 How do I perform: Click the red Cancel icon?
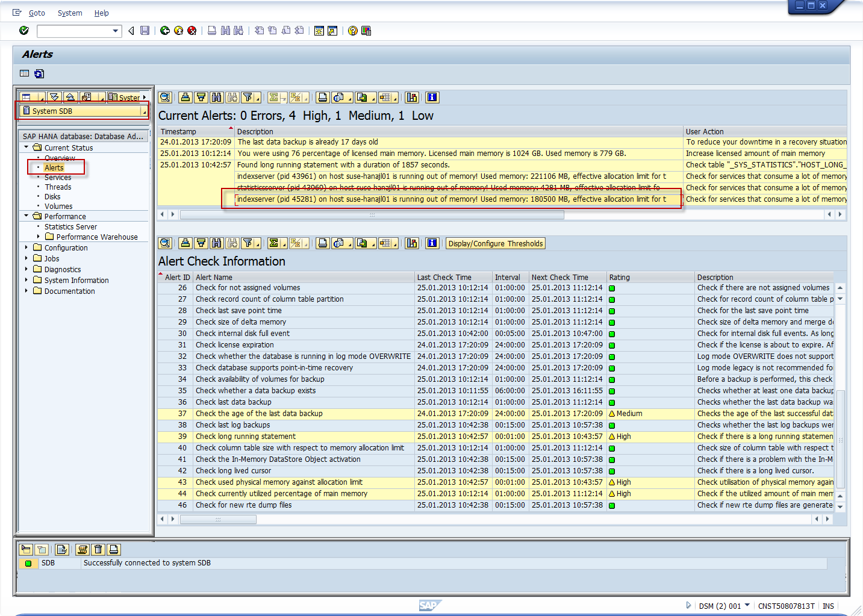pos(192,31)
